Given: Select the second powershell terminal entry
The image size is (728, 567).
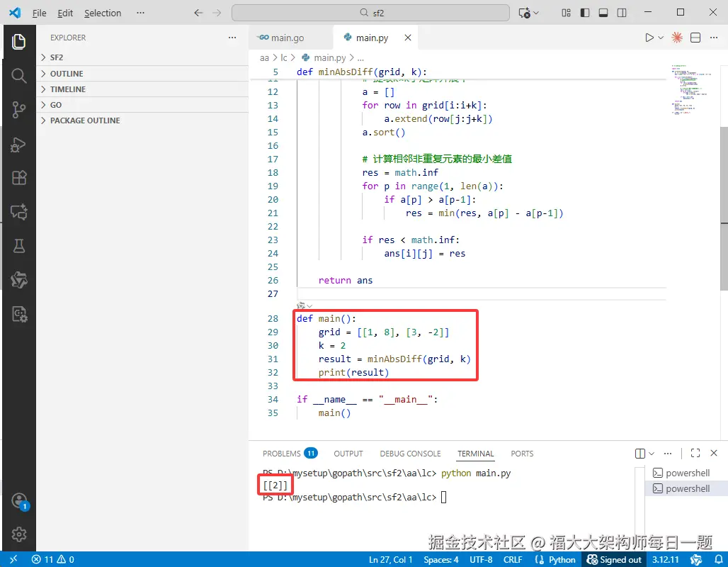Looking at the screenshot, I should point(686,488).
